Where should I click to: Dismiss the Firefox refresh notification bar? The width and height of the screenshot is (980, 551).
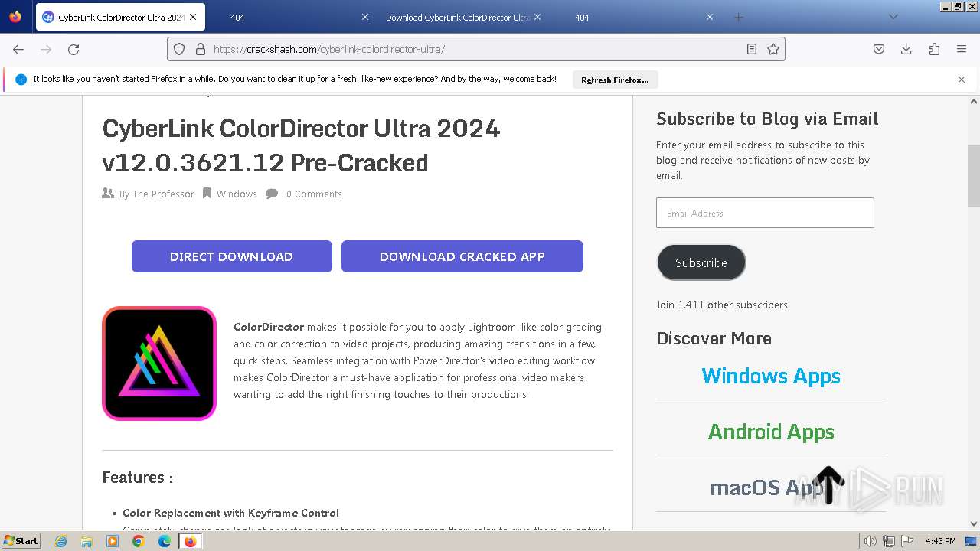click(x=962, y=80)
